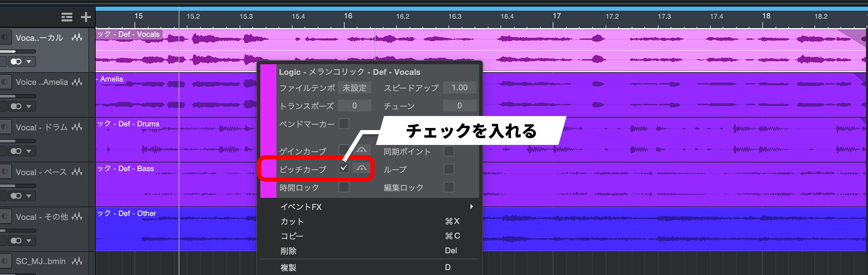Choose 複製 from the context menu
Image resolution: width=868 pixels, height=275 pixels.
pyautogui.click(x=370, y=268)
